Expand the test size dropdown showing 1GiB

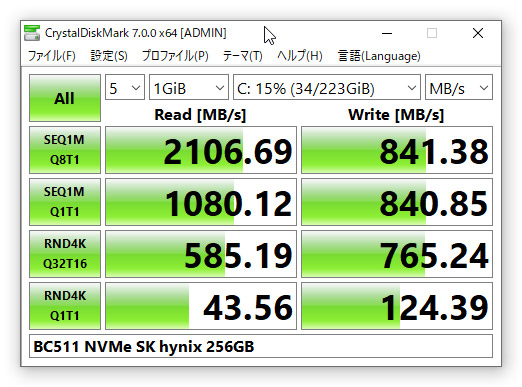click(x=189, y=87)
